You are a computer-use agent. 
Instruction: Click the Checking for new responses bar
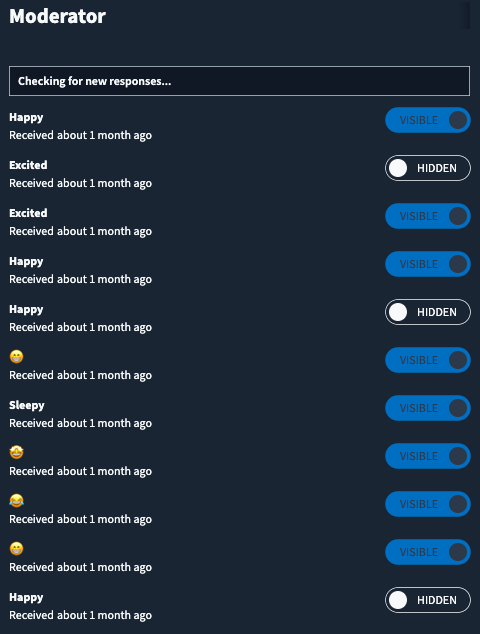(239, 81)
